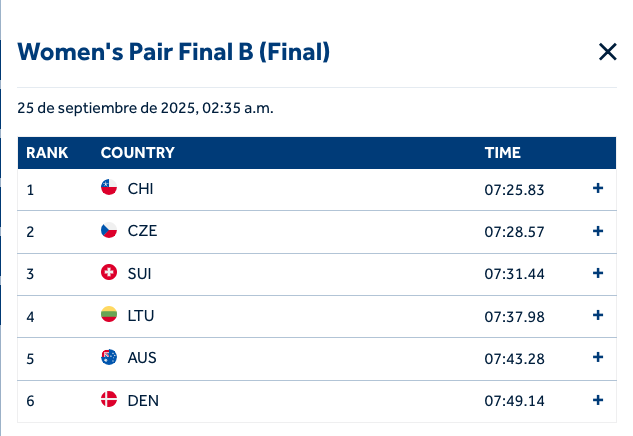Expand the CZE row details

click(x=598, y=231)
